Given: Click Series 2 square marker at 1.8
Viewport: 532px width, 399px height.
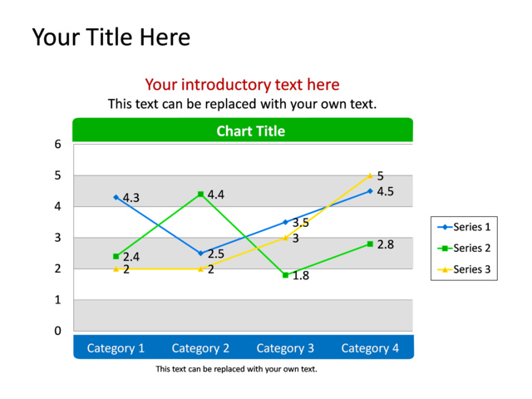Looking at the screenshot, I should (285, 275).
